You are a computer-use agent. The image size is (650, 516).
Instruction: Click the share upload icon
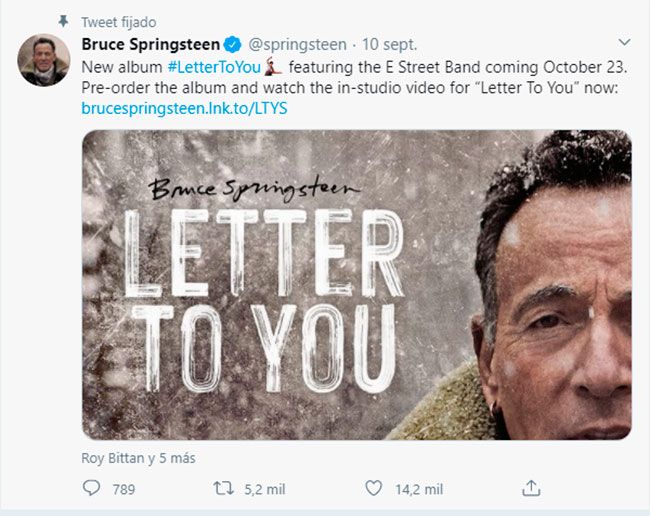pyautogui.click(x=531, y=489)
